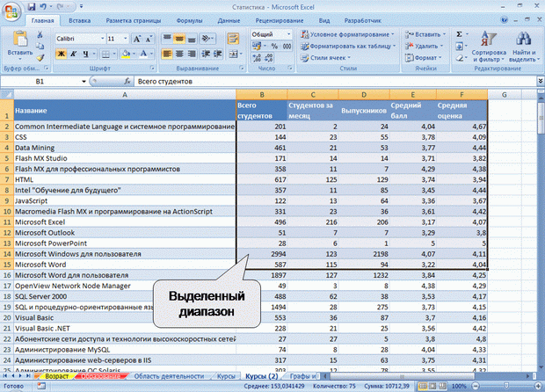Increase decimal places
The height and width of the screenshot is (392, 545).
[x=257, y=58]
